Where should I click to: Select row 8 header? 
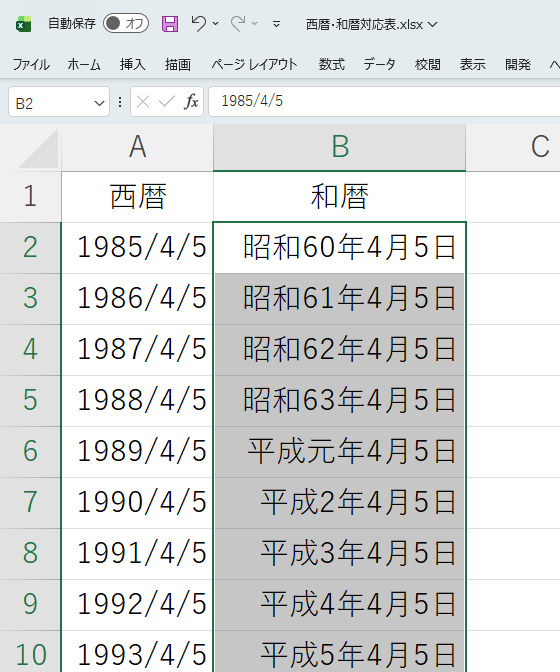(x=30, y=554)
